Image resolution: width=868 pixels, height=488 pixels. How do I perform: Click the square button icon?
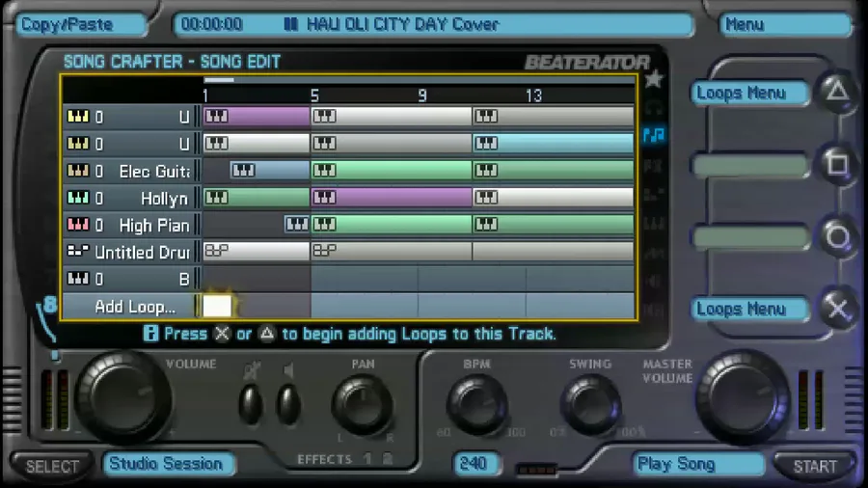coord(837,164)
